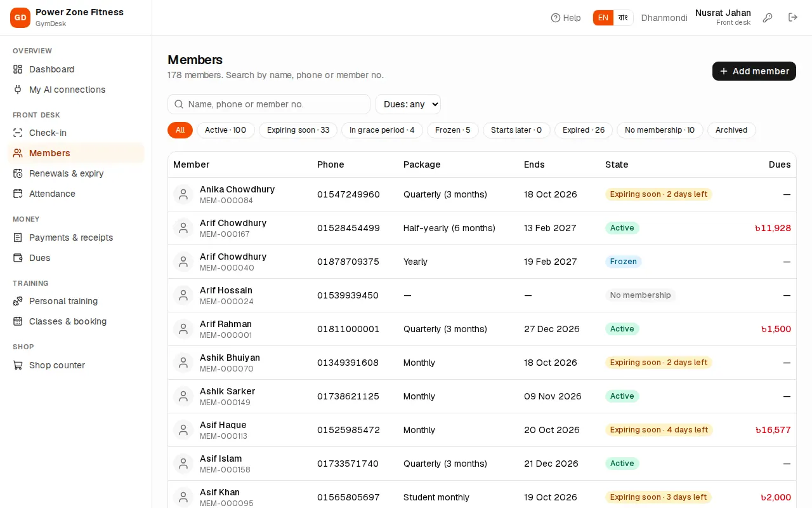
Task: Click the Help question mark icon
Action: click(x=556, y=18)
